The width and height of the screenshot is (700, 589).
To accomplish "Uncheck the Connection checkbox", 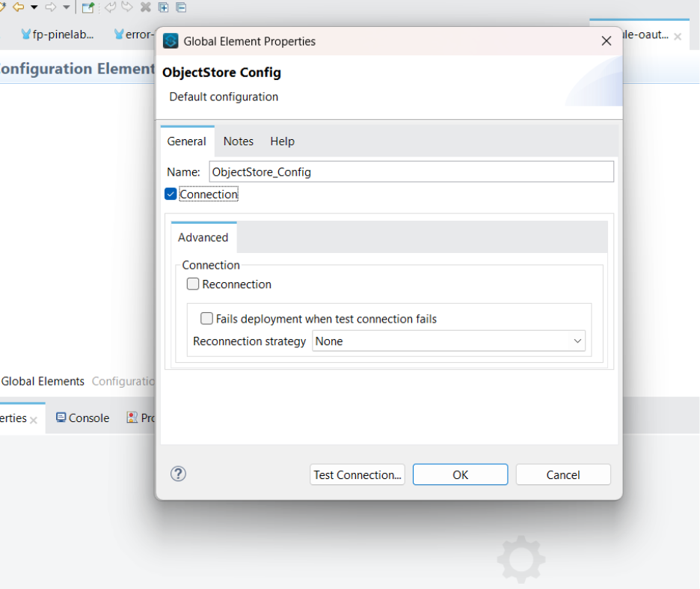I will pyautogui.click(x=170, y=194).
